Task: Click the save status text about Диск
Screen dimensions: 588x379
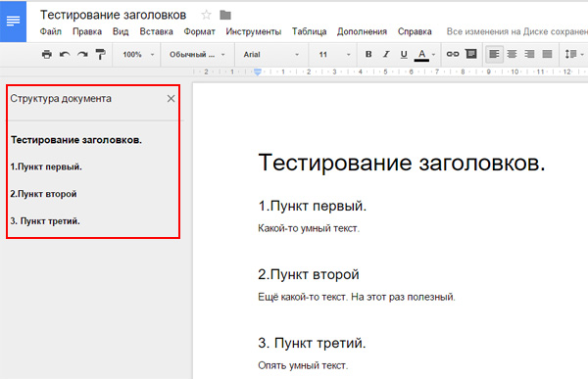Action: pyautogui.click(x=517, y=32)
